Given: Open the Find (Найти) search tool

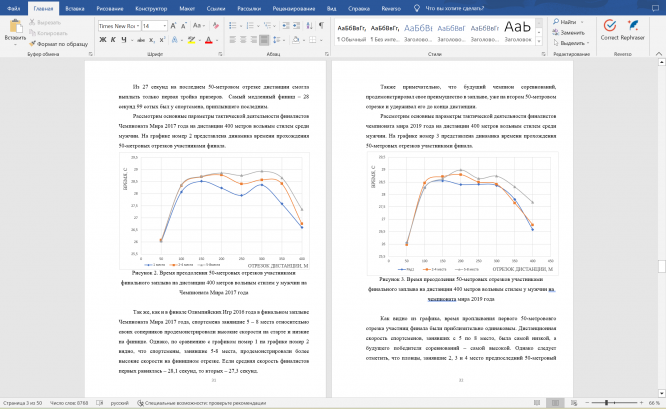Looking at the screenshot, I should coord(564,22).
